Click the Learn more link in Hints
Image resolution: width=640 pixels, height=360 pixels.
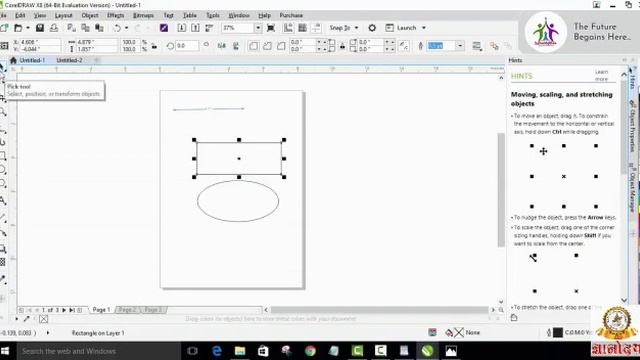pyautogui.click(x=601, y=76)
